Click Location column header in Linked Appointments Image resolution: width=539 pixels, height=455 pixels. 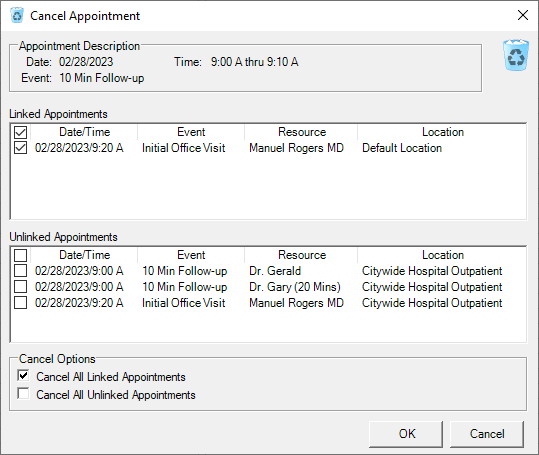click(x=442, y=132)
